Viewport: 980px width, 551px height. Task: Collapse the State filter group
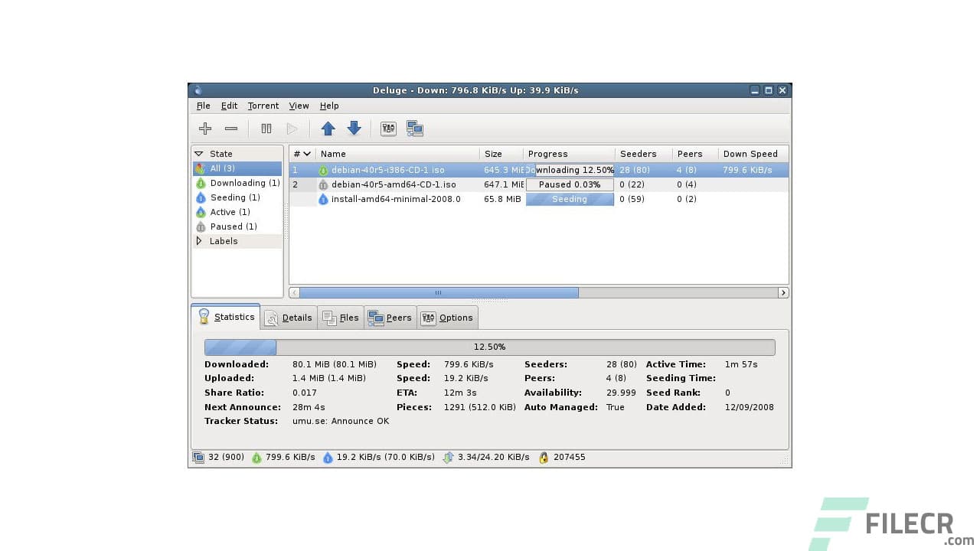199,153
